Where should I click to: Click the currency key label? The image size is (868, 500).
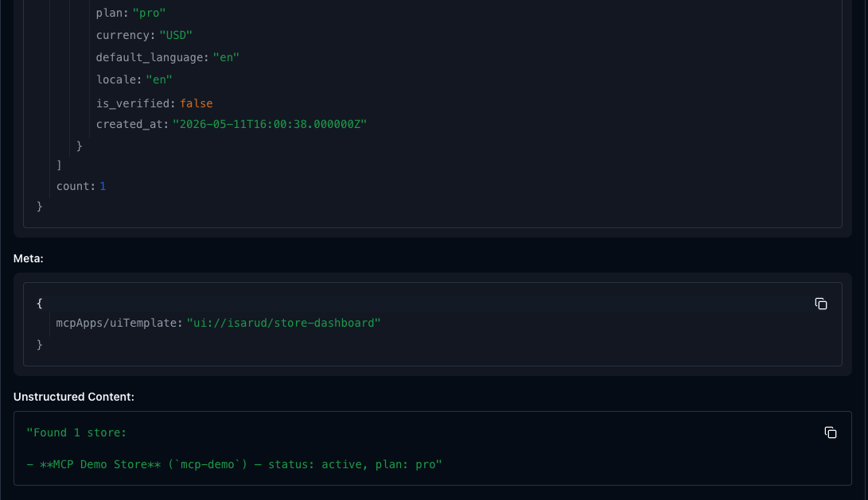(x=126, y=35)
